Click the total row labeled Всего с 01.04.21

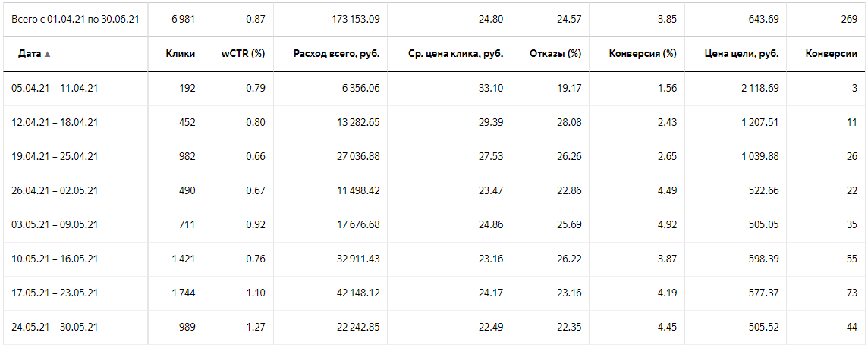434,20
